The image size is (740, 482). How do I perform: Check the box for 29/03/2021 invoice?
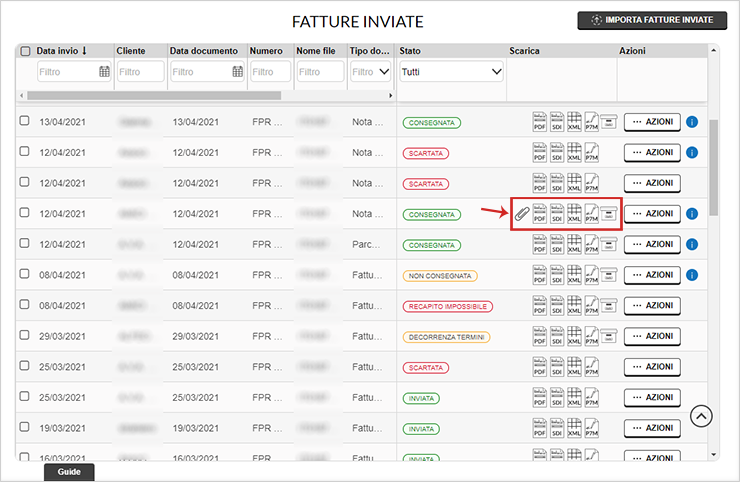(x=26, y=337)
